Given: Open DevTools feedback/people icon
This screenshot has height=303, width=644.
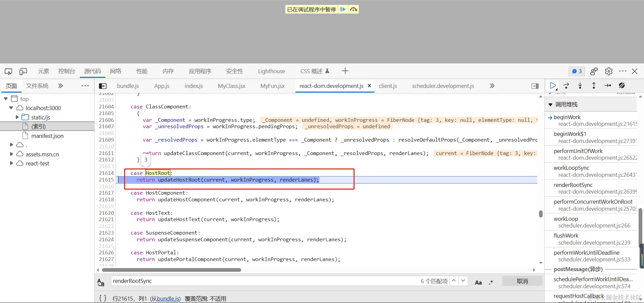Looking at the screenshot, I should click(x=594, y=71).
